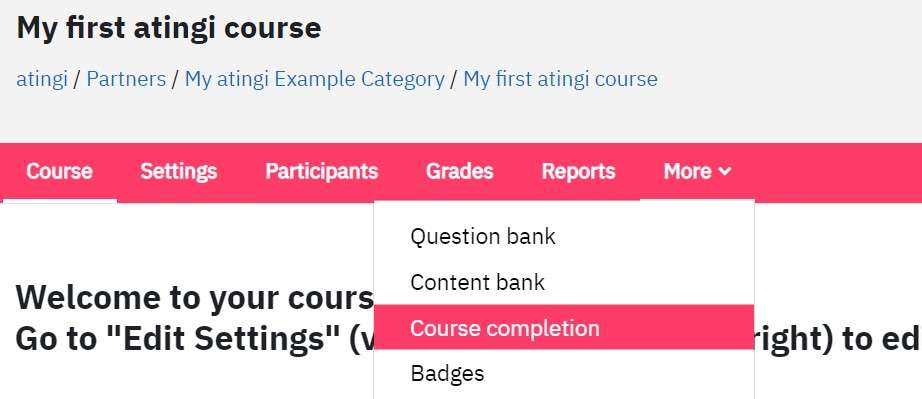Select the highlighted Course completion entry
The image size is (922, 399).
(564, 327)
